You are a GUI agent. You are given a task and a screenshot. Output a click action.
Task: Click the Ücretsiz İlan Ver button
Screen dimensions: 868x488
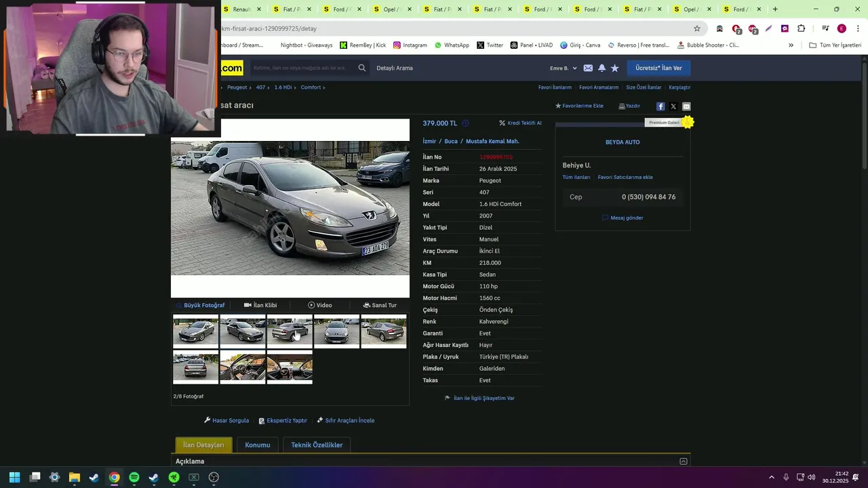[x=658, y=68]
